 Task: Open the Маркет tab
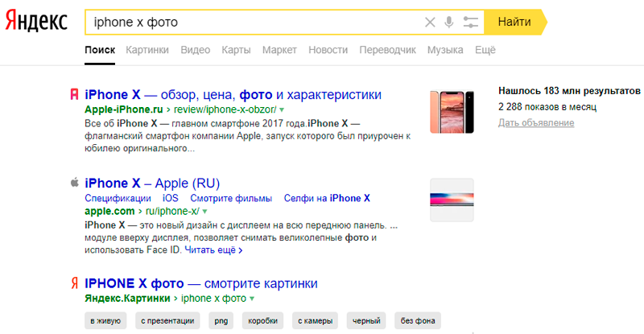click(279, 50)
